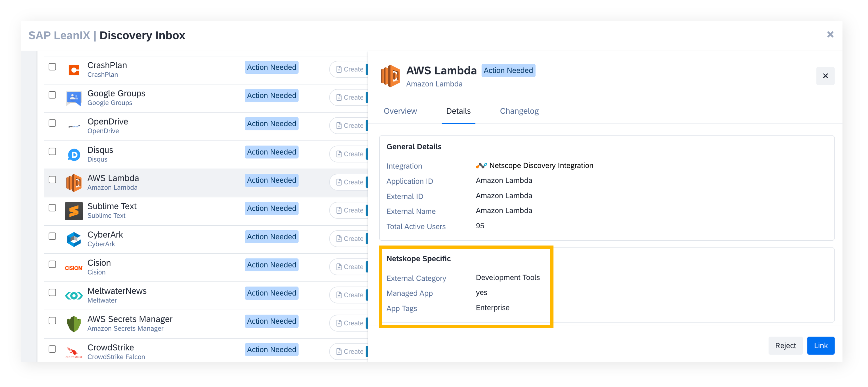The height and width of the screenshot is (387, 868).
Task: Select the Google Groups row name
Action: [116, 94]
